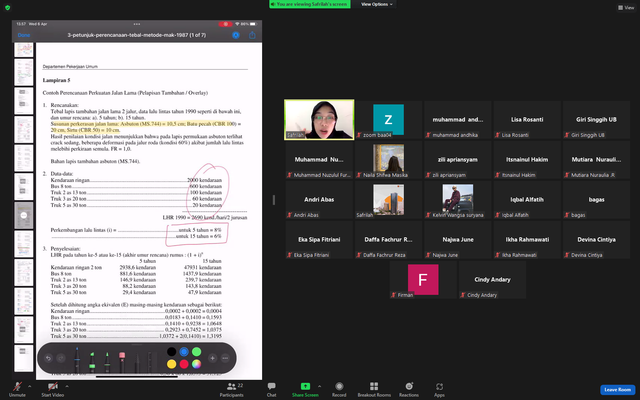
Task: Expand video options caret beside Start Video
Action: coord(67,386)
